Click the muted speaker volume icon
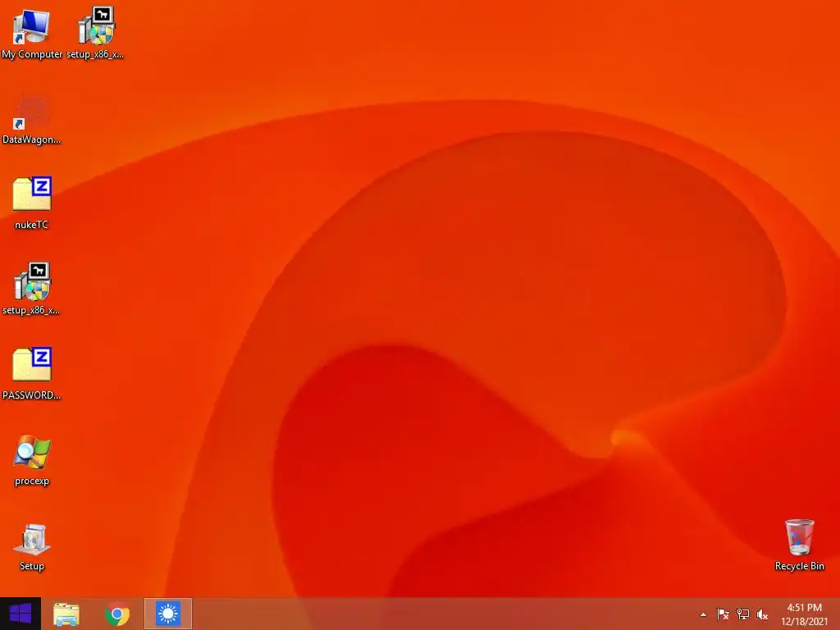Screen dimensions: 840x630 (x=762, y=614)
